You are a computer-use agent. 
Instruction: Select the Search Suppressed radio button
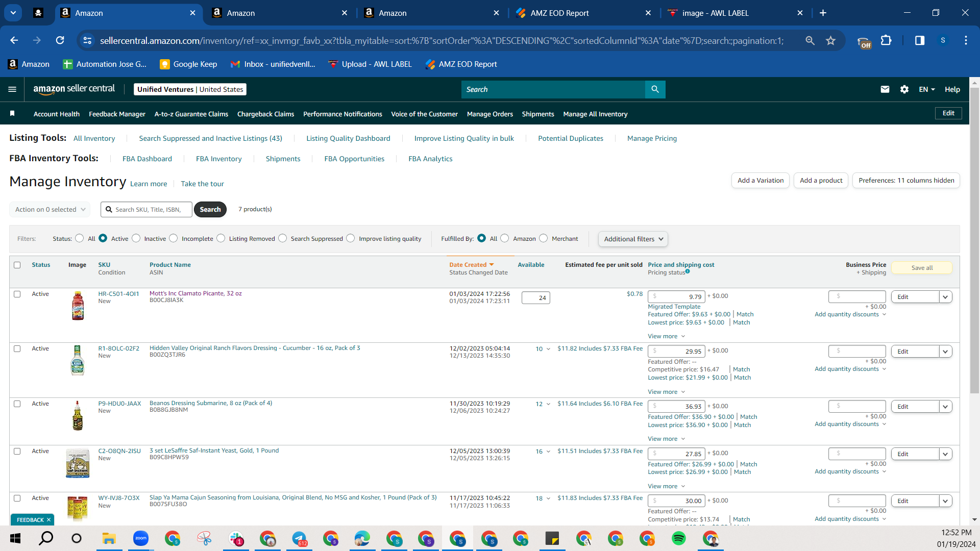tap(282, 238)
